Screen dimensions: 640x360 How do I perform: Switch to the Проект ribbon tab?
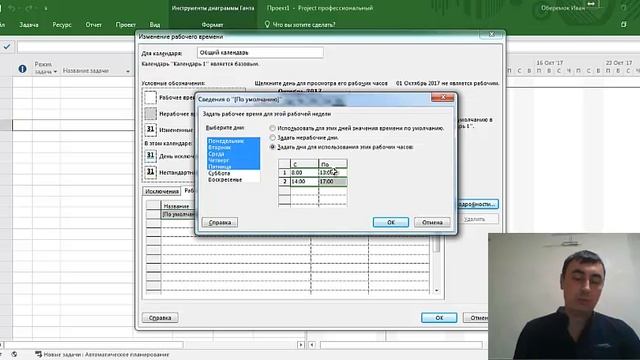click(125, 25)
